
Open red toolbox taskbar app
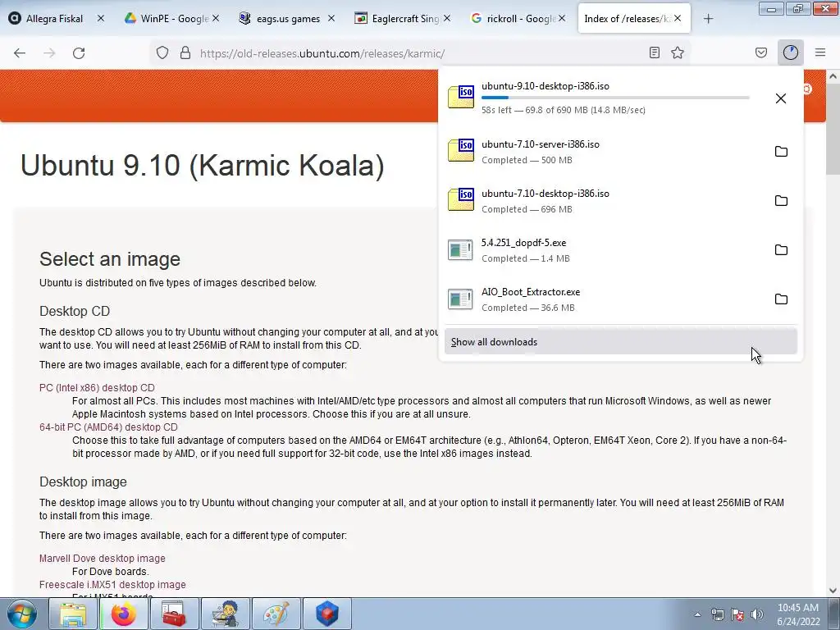[175, 614]
